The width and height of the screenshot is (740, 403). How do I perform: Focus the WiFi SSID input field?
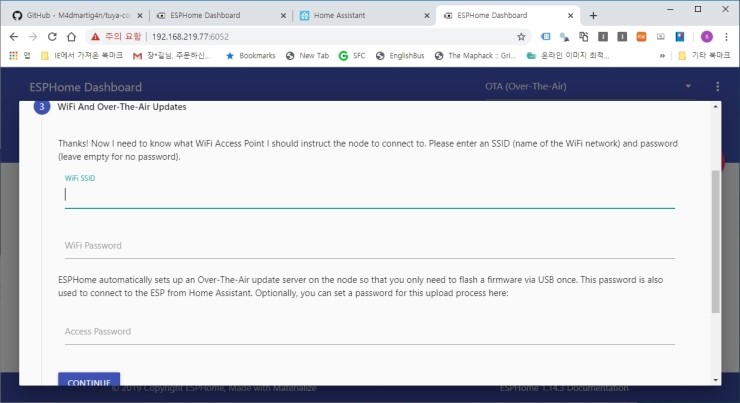pyautogui.click(x=370, y=196)
